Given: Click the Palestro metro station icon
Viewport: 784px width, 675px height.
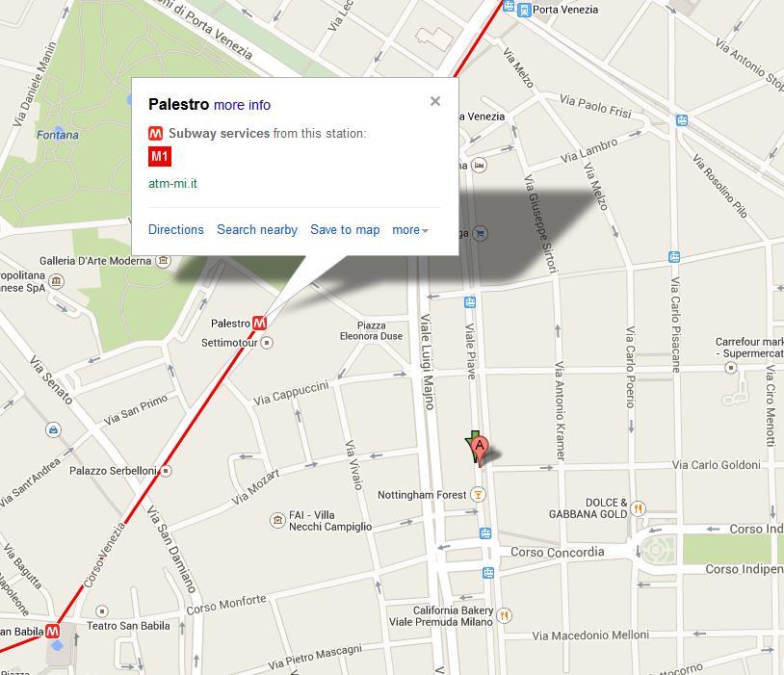Looking at the screenshot, I should (x=259, y=323).
